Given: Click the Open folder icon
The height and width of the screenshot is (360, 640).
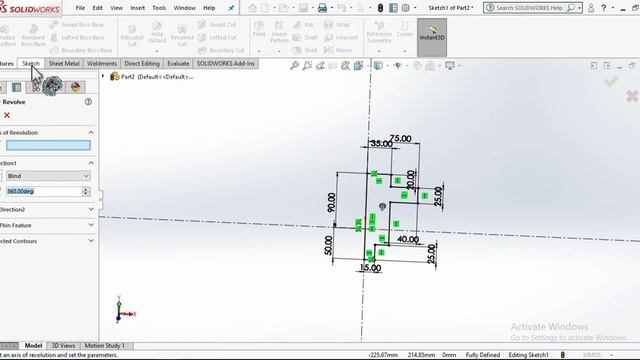Looking at the screenshot, I should coord(284,8).
